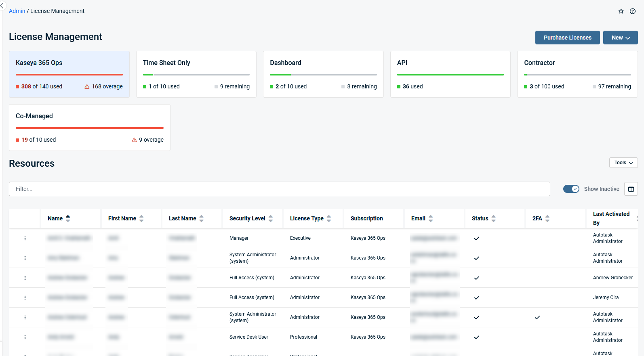
Task: Click the favorite star icon
Action: point(621,11)
